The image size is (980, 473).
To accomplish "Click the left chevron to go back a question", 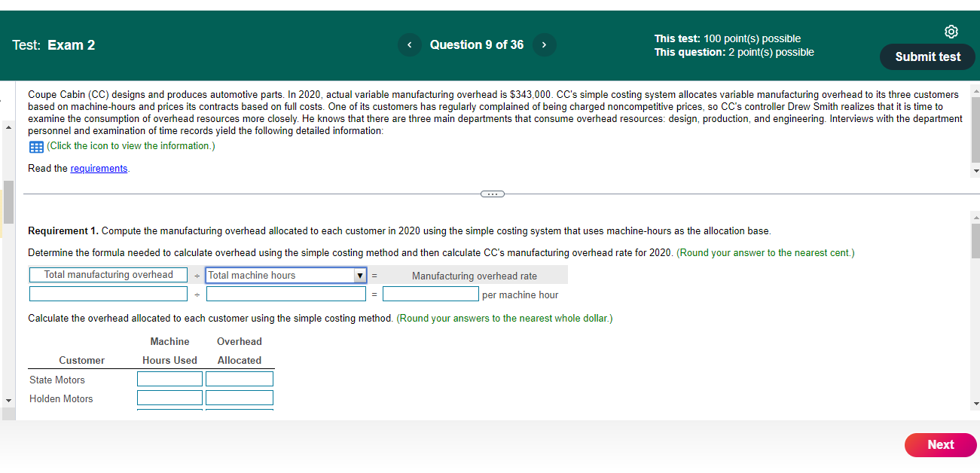I will 409,44.
